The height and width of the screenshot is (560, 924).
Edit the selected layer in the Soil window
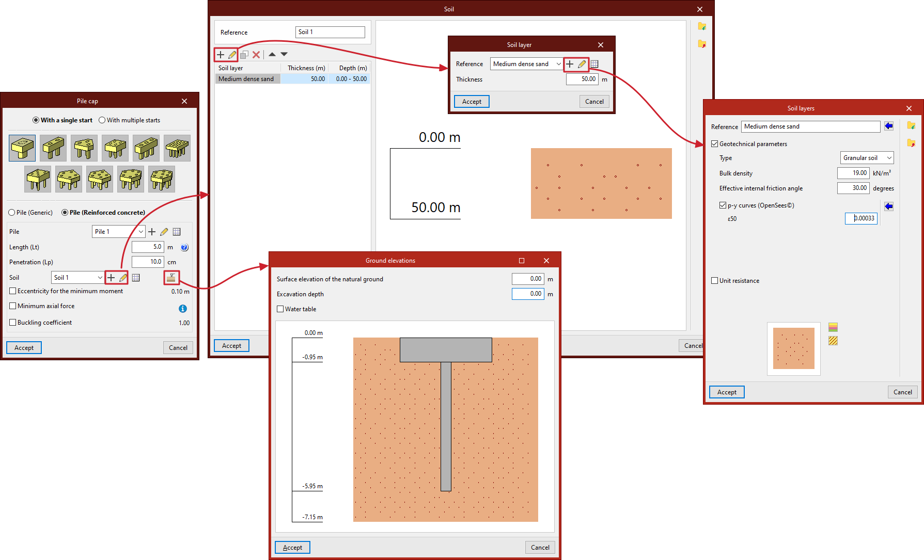232,54
